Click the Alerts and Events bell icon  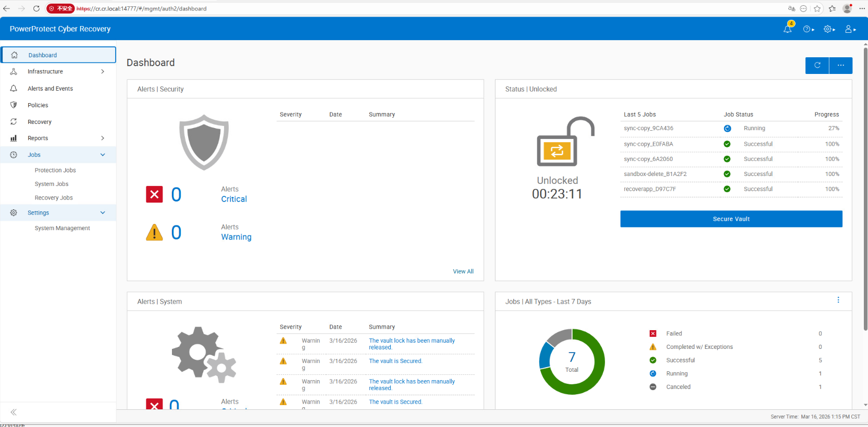click(x=14, y=89)
